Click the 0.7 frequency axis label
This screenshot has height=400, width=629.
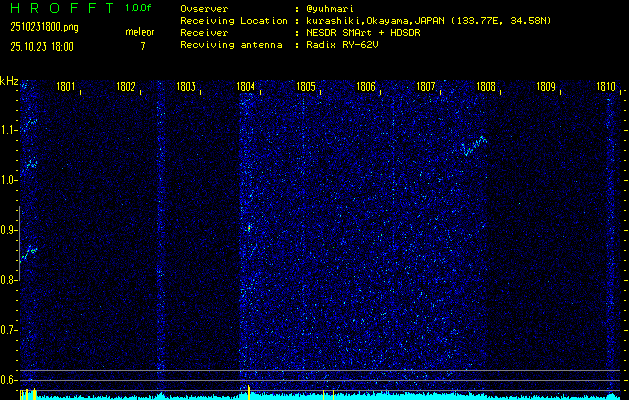click(x=8, y=330)
